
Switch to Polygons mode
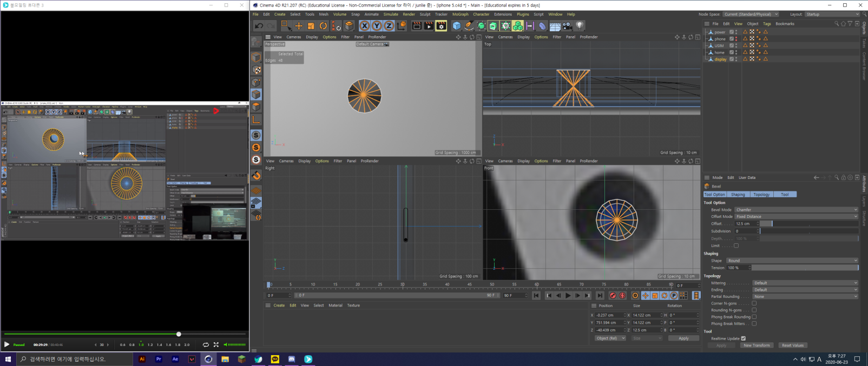point(257,107)
